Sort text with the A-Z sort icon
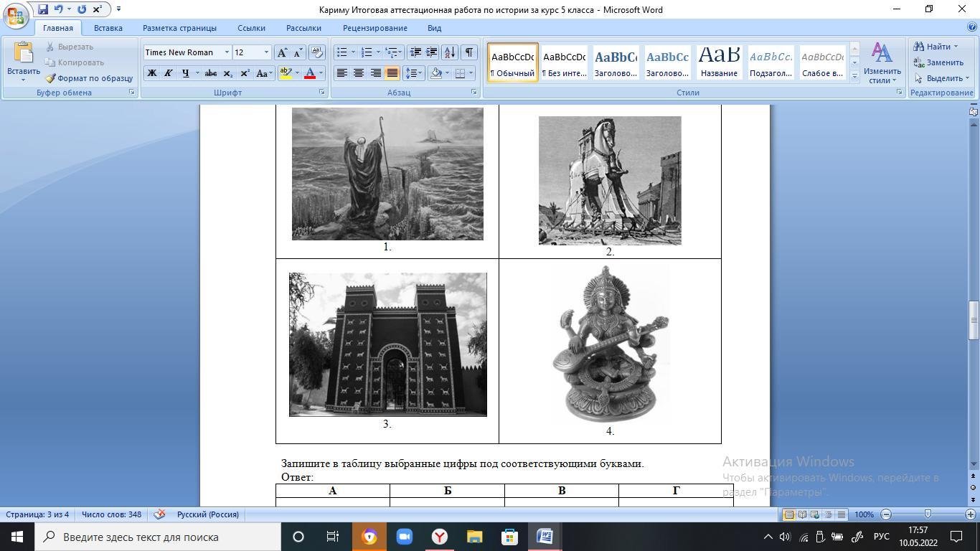Screen dimensions: 980x551 click(x=449, y=52)
